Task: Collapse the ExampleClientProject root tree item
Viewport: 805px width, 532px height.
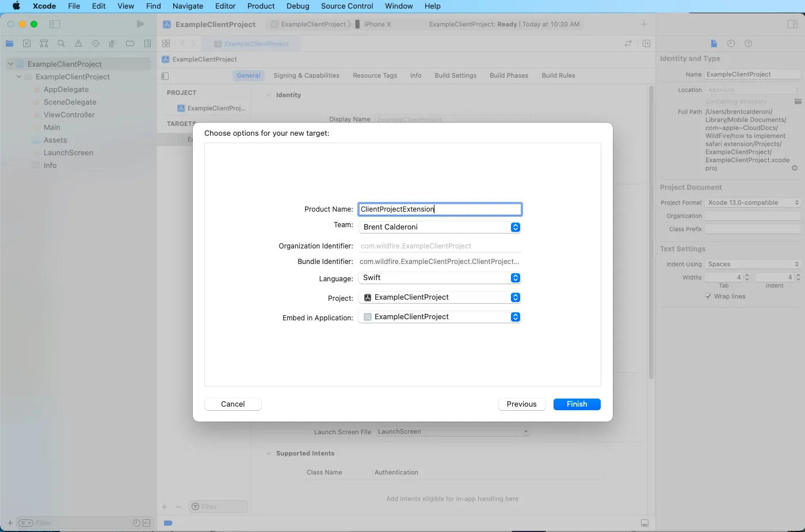Action: (10, 64)
